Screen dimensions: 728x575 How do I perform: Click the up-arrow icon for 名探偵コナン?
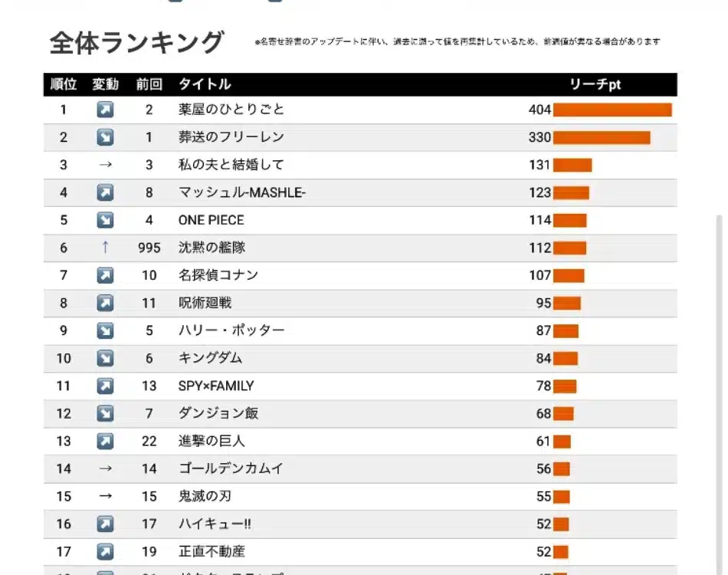105,275
